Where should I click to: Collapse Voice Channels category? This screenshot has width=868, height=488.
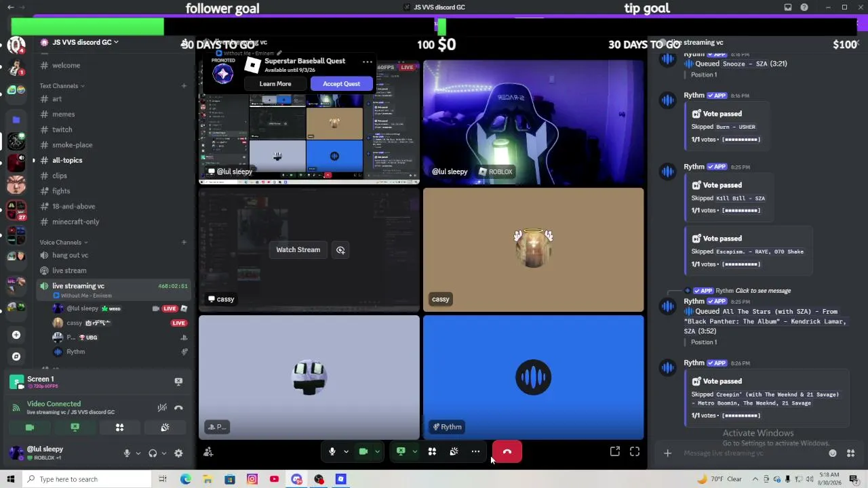63,242
